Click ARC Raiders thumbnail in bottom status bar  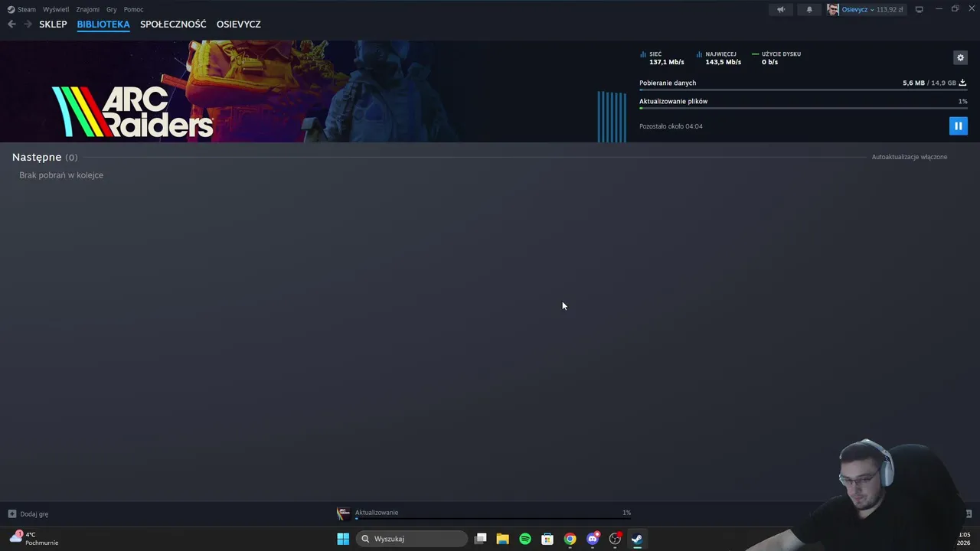343,514
